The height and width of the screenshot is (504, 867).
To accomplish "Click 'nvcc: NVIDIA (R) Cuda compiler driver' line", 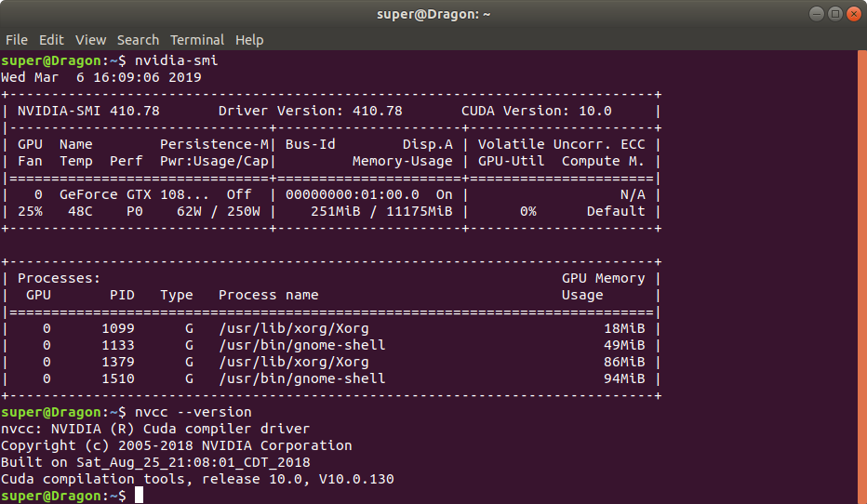I will click(x=155, y=429).
